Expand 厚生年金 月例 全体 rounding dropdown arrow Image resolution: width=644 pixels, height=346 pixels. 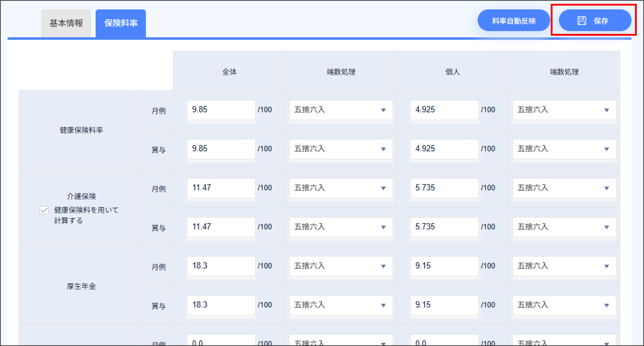(383, 266)
